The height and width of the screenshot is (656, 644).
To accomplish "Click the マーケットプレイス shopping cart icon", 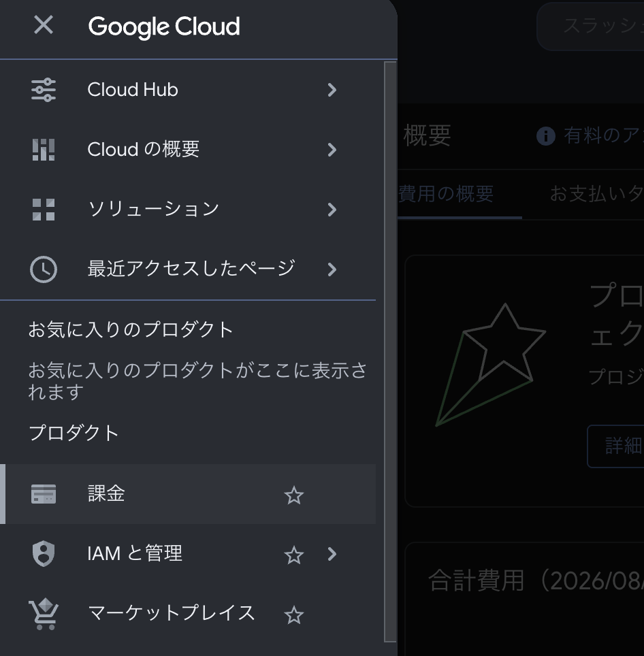I will (x=44, y=614).
